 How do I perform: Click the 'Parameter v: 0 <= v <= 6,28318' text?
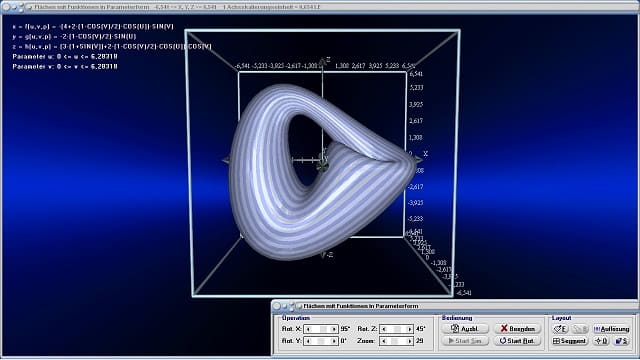point(65,66)
